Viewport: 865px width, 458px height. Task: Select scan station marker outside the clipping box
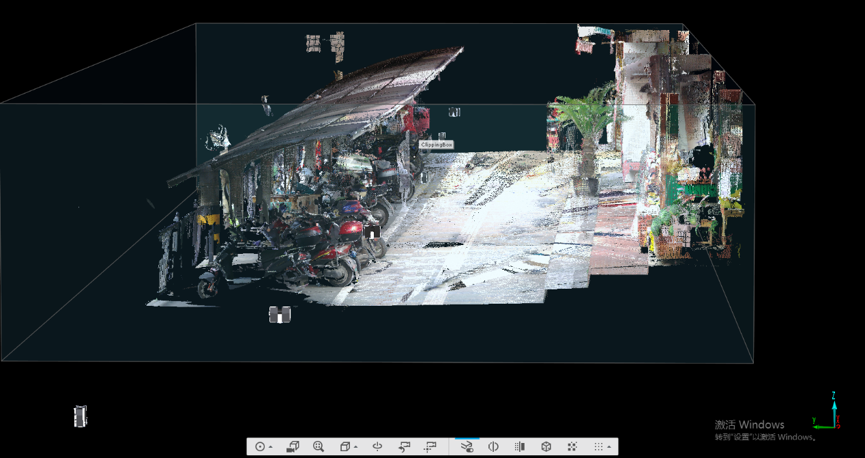80,416
